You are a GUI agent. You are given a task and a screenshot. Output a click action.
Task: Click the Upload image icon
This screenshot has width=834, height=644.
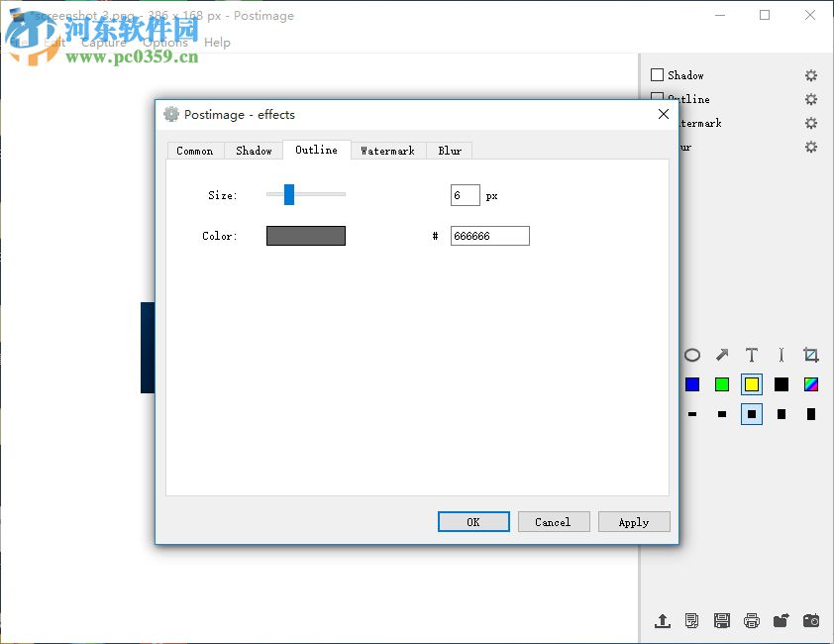tap(663, 620)
